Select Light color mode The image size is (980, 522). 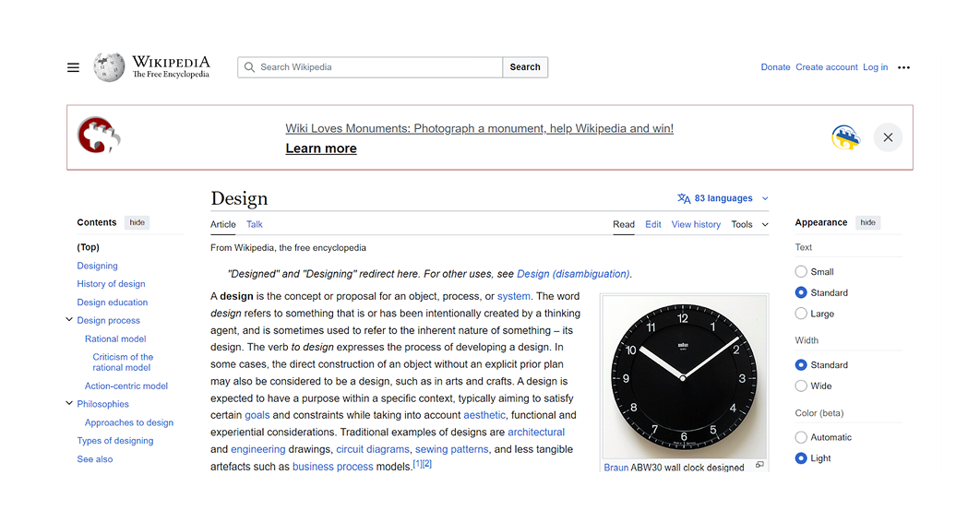(x=801, y=458)
